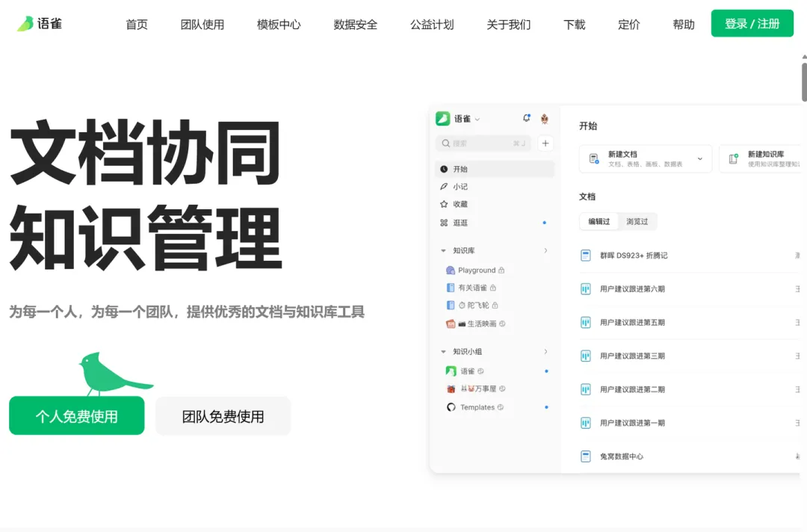Image resolution: width=807 pixels, height=532 pixels.
Task: Go to 首页 in top navigation
Action: coord(137,24)
